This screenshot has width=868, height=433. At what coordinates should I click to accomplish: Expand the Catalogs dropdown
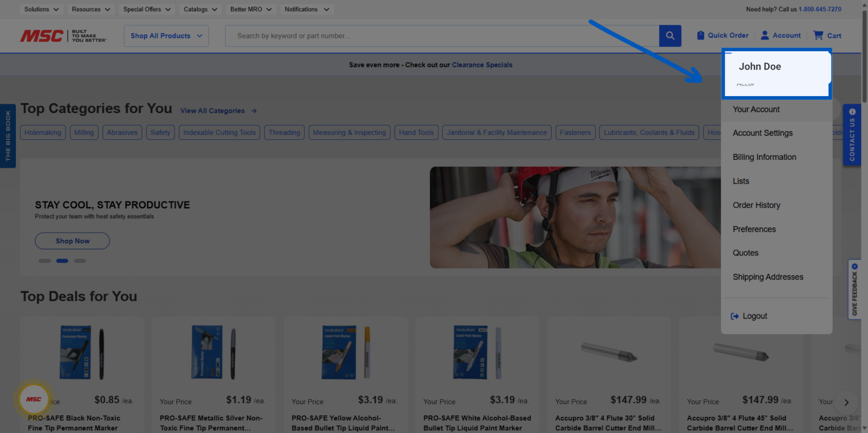(200, 9)
